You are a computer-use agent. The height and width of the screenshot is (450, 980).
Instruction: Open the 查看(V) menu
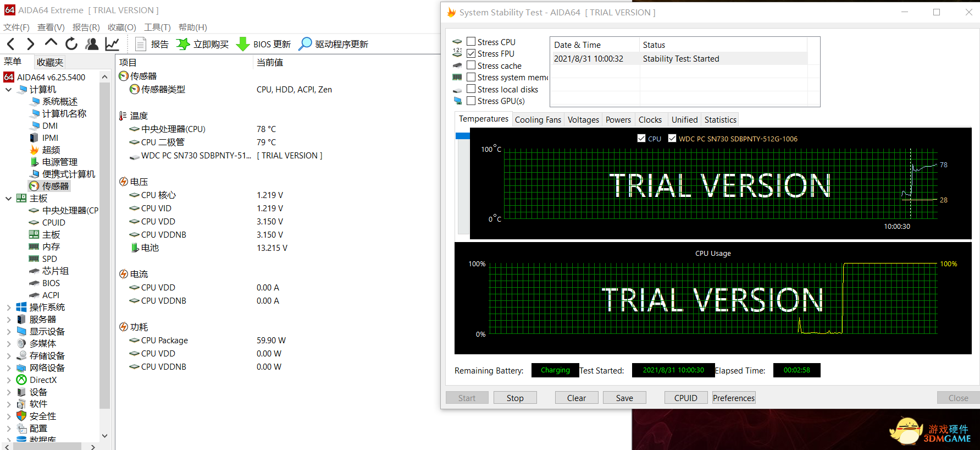[x=51, y=28]
